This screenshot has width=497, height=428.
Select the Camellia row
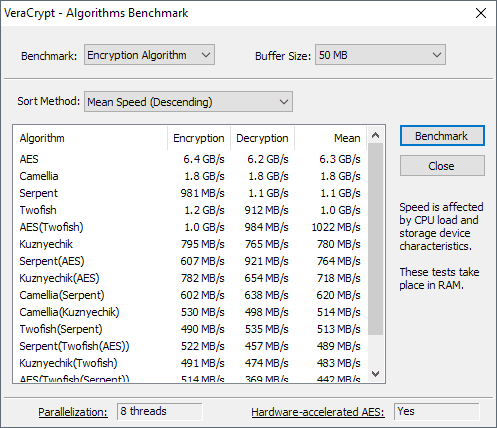pyautogui.click(x=190, y=176)
